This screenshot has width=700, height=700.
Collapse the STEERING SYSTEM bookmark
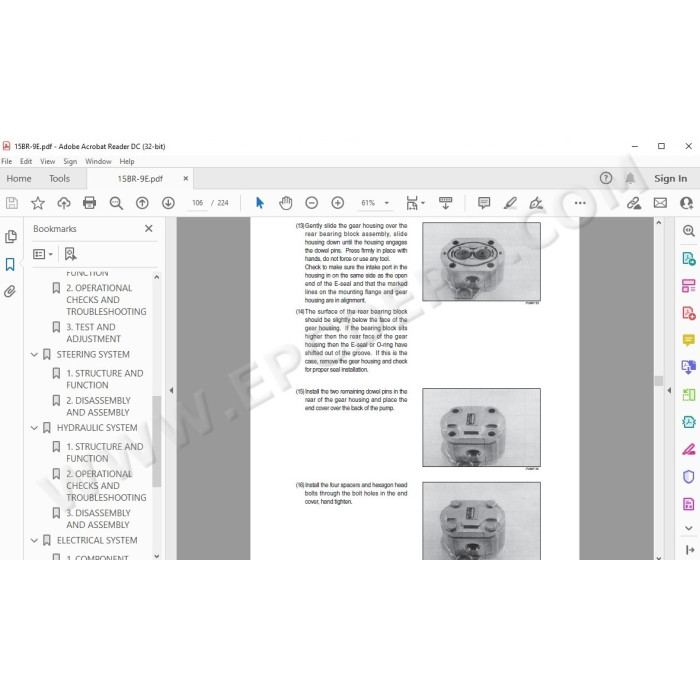(x=34, y=354)
